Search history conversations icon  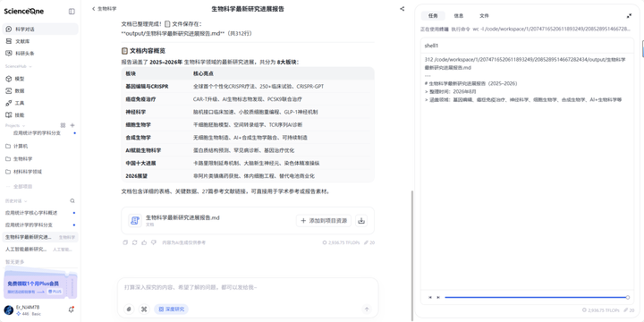click(72, 201)
